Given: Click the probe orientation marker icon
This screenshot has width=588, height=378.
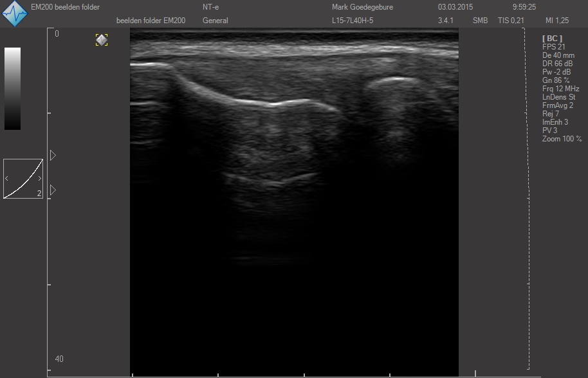Looking at the screenshot, I should [x=102, y=40].
